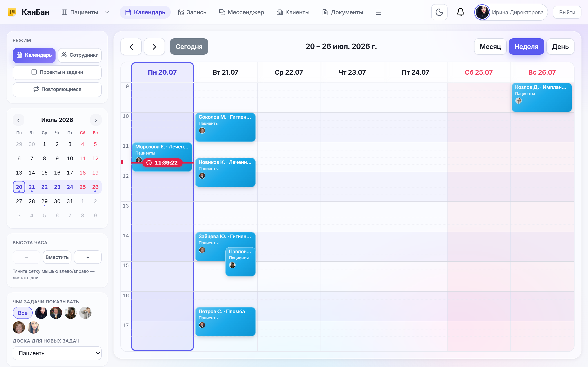Image resolution: width=588 pixels, height=367 pixels.
Task: Click the red current time marker 11:39:22
Action: [162, 163]
